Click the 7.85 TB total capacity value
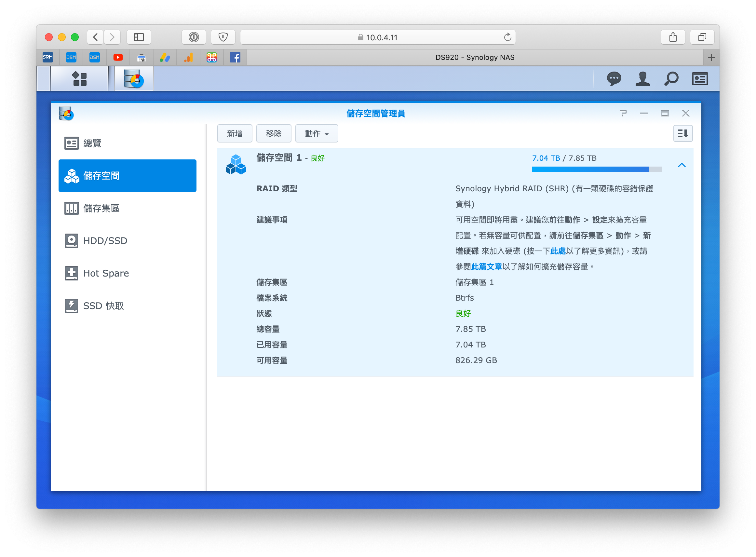This screenshot has width=756, height=557. (470, 329)
